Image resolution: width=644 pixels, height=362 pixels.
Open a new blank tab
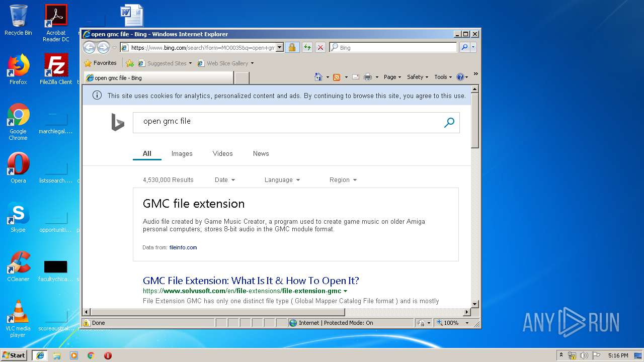242,78
